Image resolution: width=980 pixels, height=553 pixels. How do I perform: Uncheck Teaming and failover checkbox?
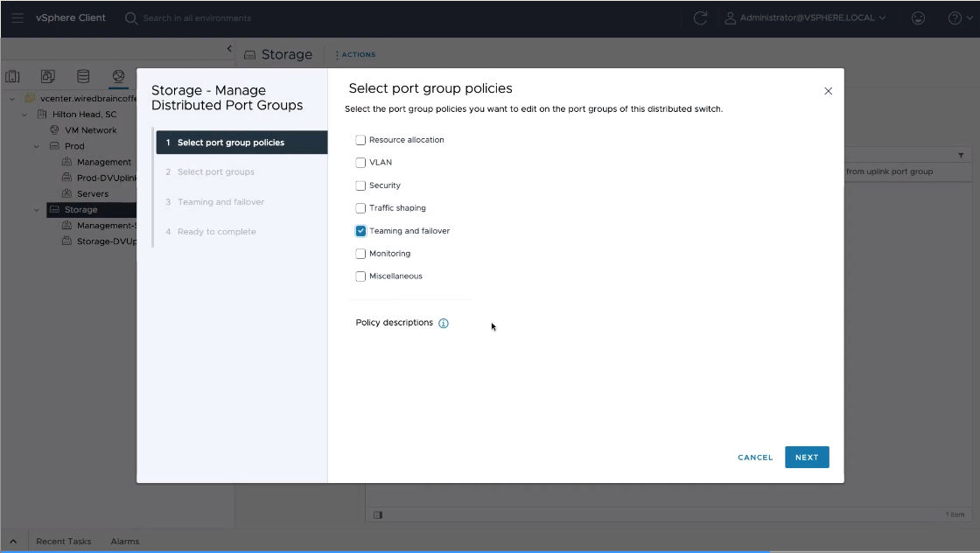360,231
